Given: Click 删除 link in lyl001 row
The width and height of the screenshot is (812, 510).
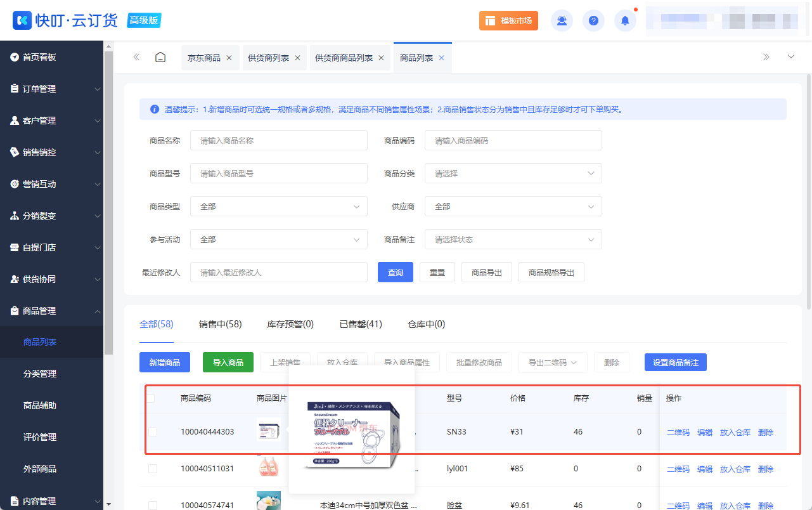Looking at the screenshot, I should 766,469.
